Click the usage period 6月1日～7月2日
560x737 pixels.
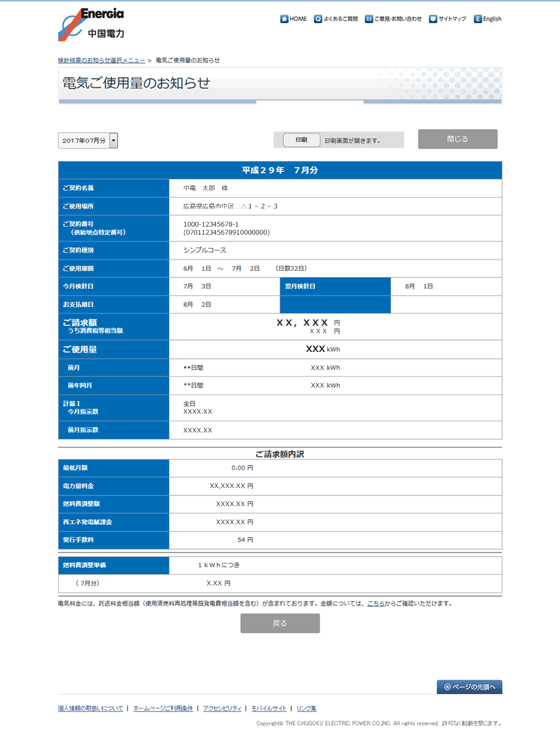pos(221,268)
